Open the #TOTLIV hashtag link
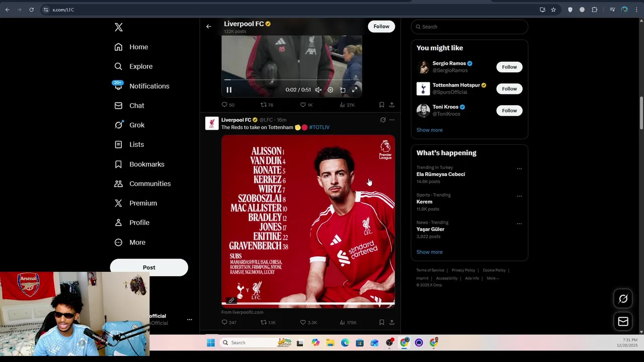This screenshot has height=362, width=644. tap(319, 127)
